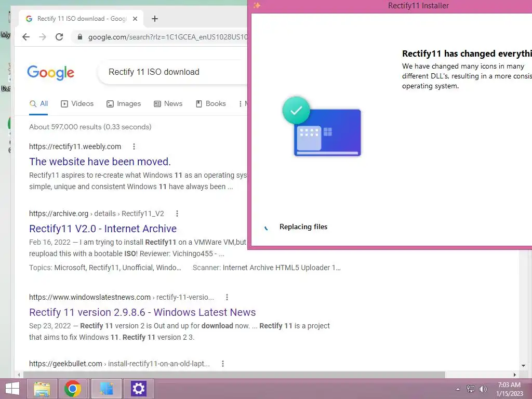
Task: Open Rectify 11 version 2.9.8.6 link
Action: click(142, 312)
